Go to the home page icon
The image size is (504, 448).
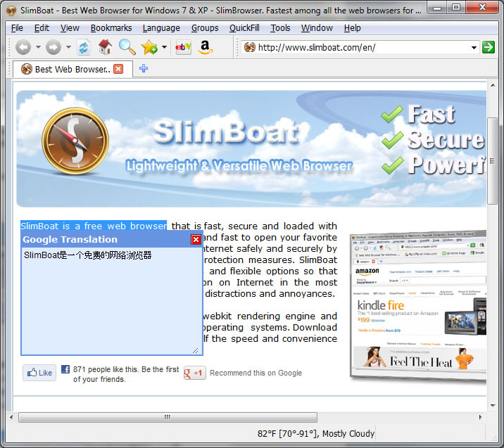pos(105,47)
